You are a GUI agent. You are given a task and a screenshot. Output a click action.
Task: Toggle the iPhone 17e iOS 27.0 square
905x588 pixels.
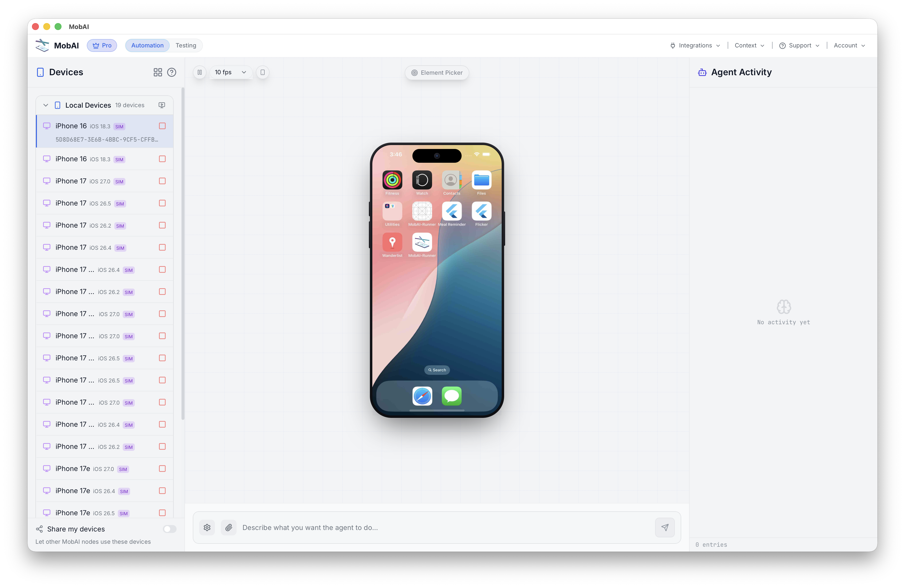click(x=162, y=469)
